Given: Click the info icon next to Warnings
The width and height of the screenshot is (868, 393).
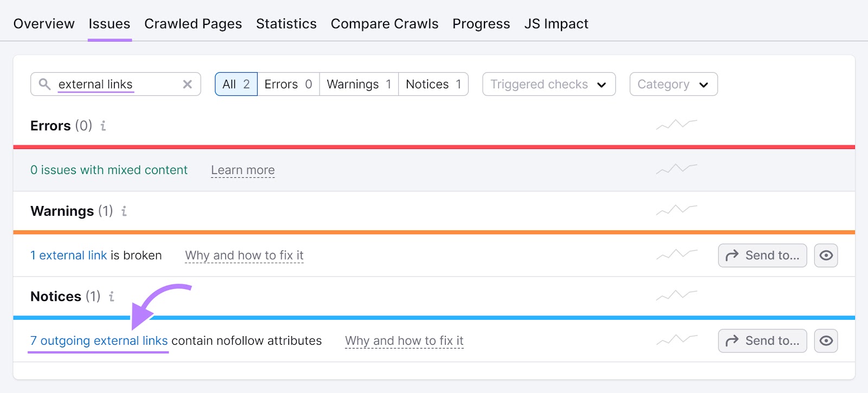Looking at the screenshot, I should [124, 211].
